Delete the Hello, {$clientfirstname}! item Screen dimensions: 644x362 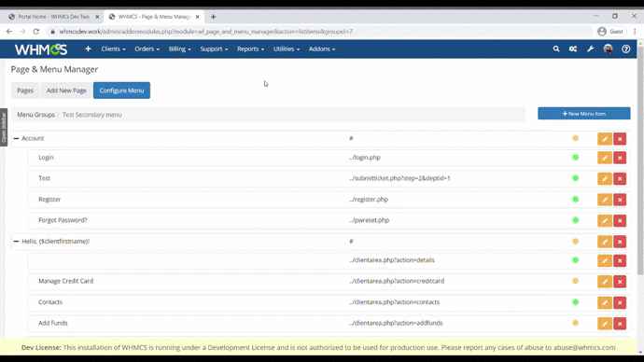tap(620, 242)
